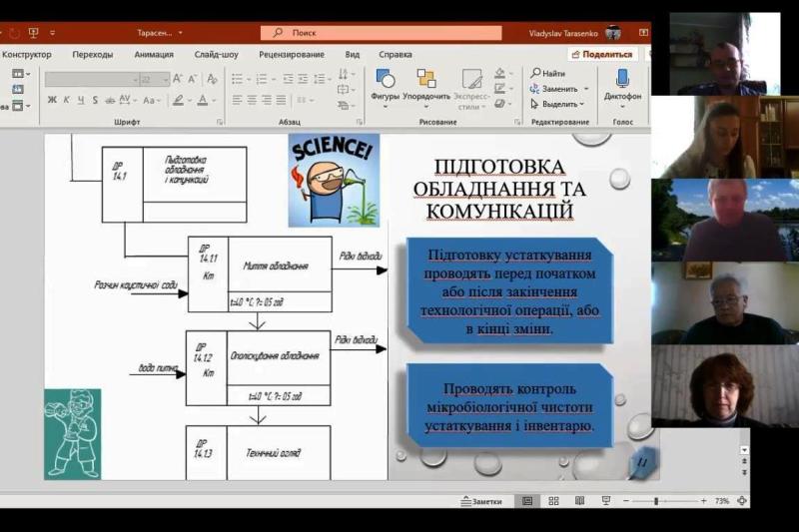Open the Переходы ribbon tab
The height and width of the screenshot is (532, 799).
click(x=92, y=55)
